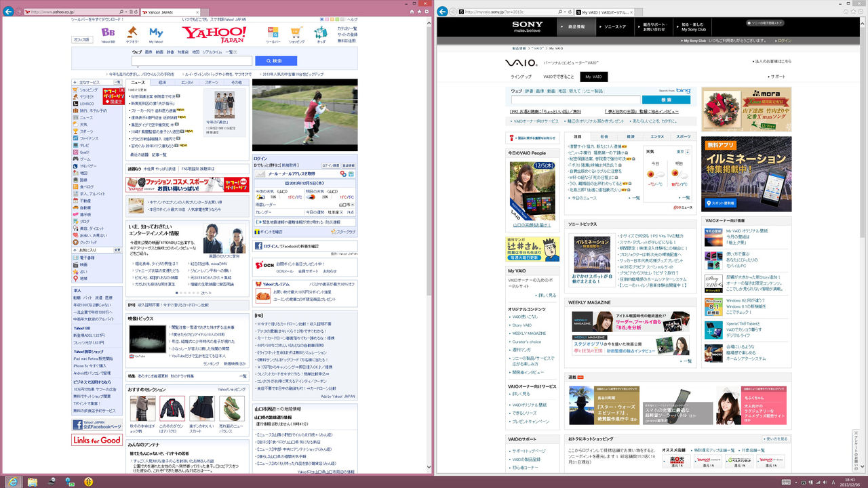Viewport: 868px width, 488px height.
Task: Expand the 商品情報 menu on Sony header
Action: click(576, 26)
